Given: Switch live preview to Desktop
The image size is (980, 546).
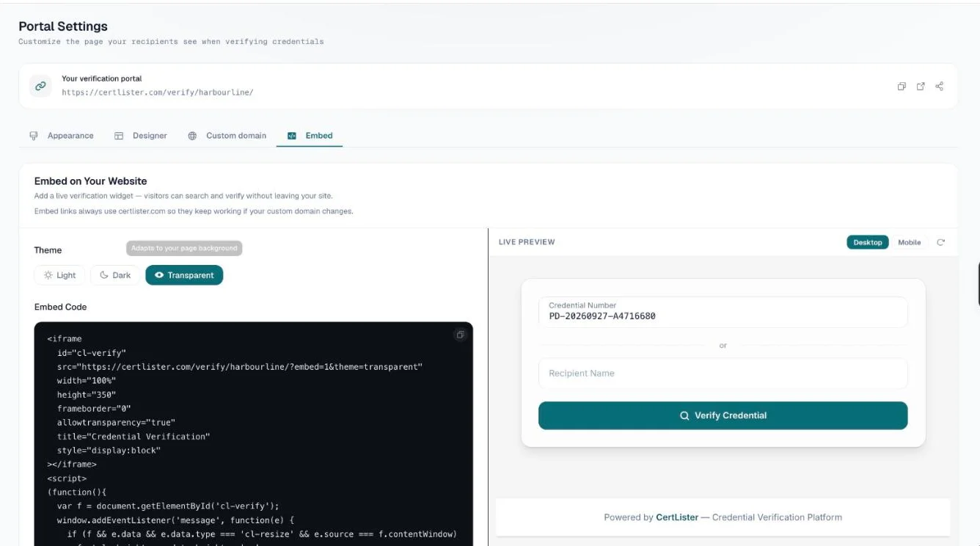Looking at the screenshot, I should 868,242.
